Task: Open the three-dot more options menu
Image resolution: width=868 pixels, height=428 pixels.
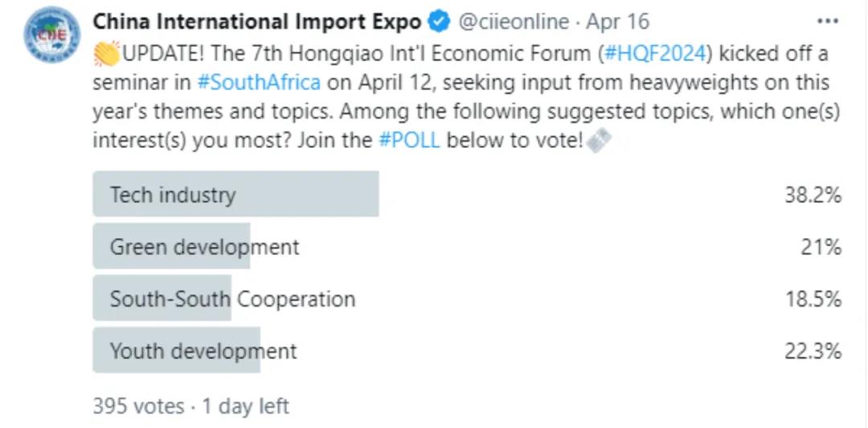Action: [x=828, y=22]
